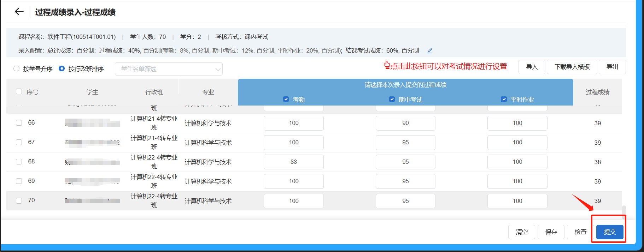The width and height of the screenshot is (644, 252).
Task: Uncheck the 平时作业 column checkbox
Action: coord(504,99)
